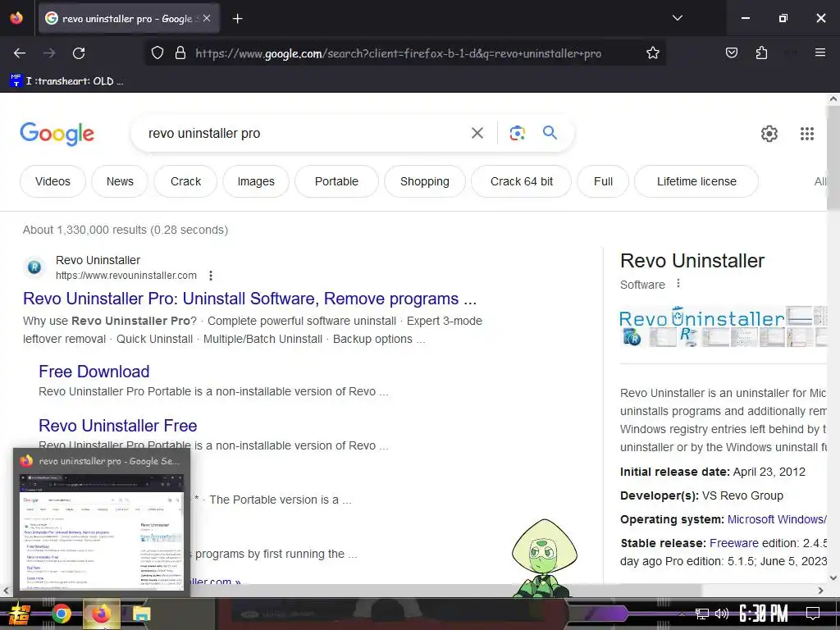Click the Firefox window preview thumbnail
This screenshot has width=840, height=630.
102,532
